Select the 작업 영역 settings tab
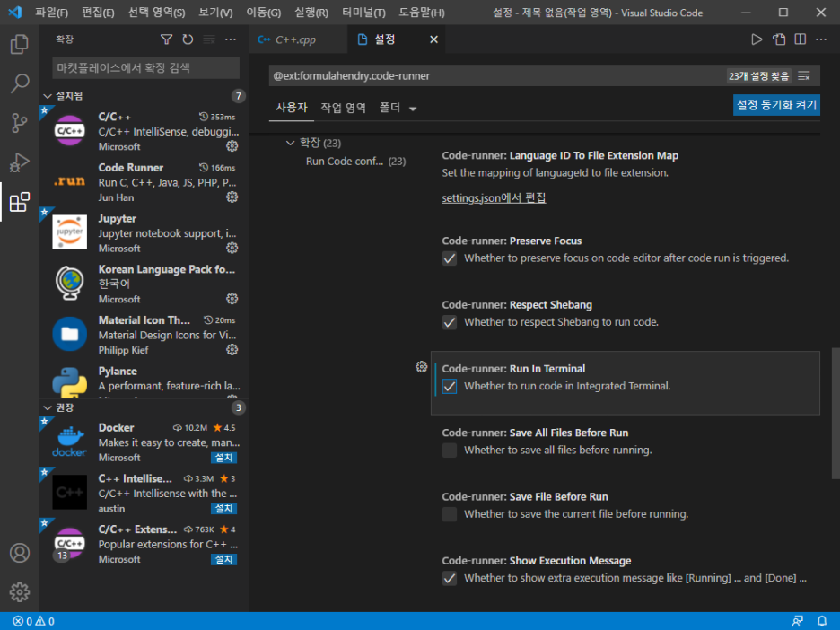Screen dimensions: 840x630 [343, 108]
